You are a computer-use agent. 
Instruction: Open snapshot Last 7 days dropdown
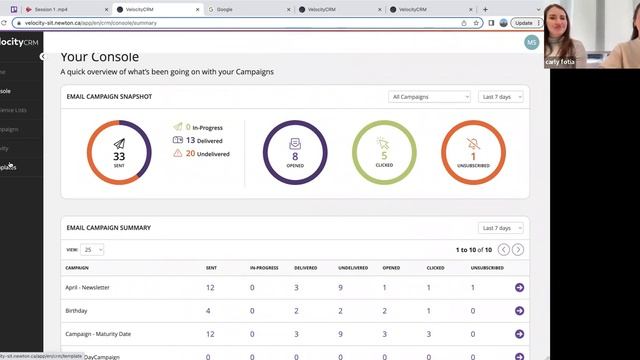tap(501, 97)
